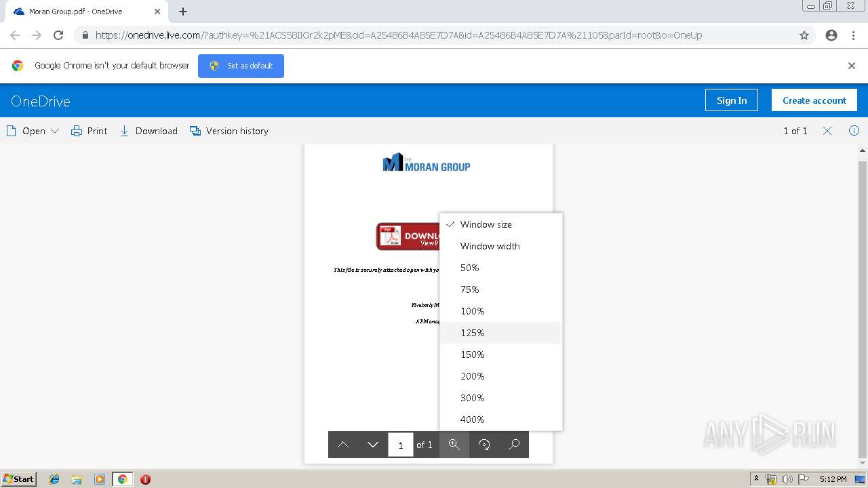
Task: Open a new Chrome tab
Action: pos(183,12)
